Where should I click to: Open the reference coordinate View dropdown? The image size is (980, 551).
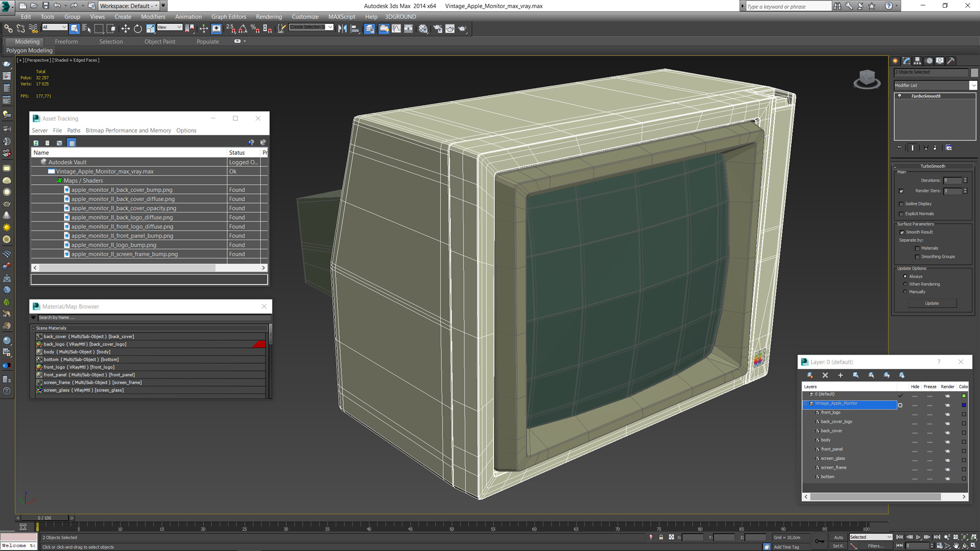(x=169, y=28)
